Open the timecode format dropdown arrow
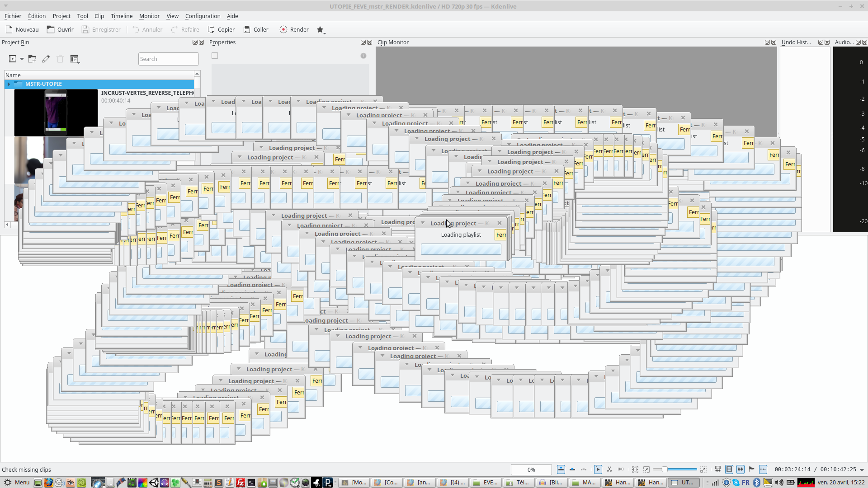 pos(862,470)
